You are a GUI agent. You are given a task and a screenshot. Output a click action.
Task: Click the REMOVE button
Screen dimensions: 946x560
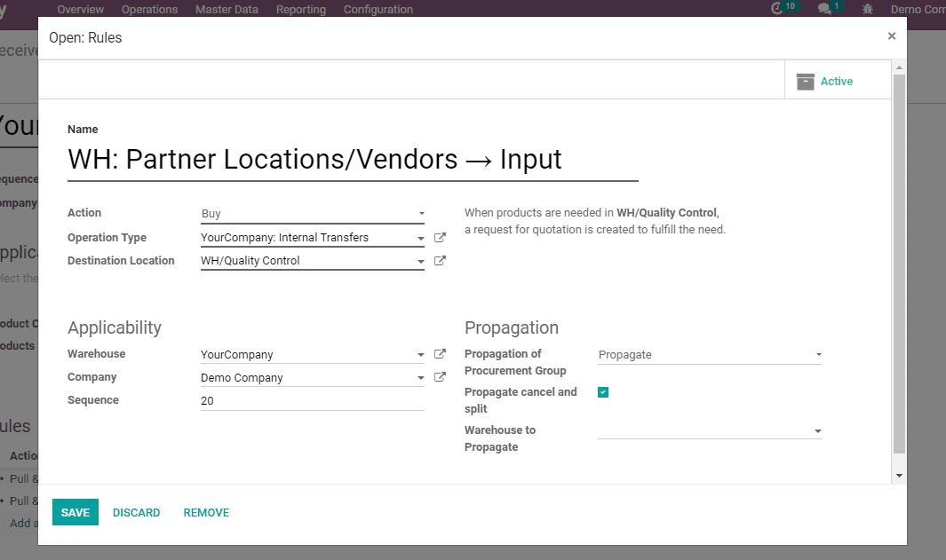(206, 512)
